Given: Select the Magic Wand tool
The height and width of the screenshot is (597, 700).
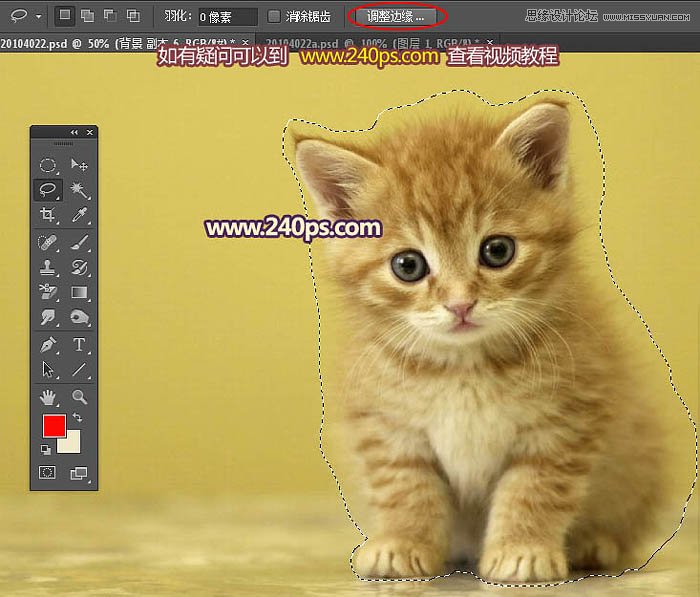Looking at the screenshot, I should pyautogui.click(x=79, y=190).
